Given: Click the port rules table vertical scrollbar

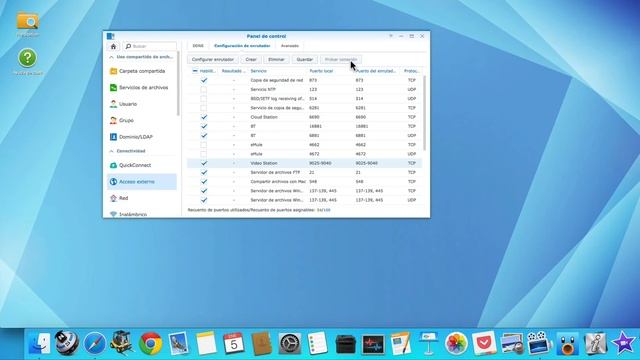Looking at the screenshot, I should tap(424, 113).
